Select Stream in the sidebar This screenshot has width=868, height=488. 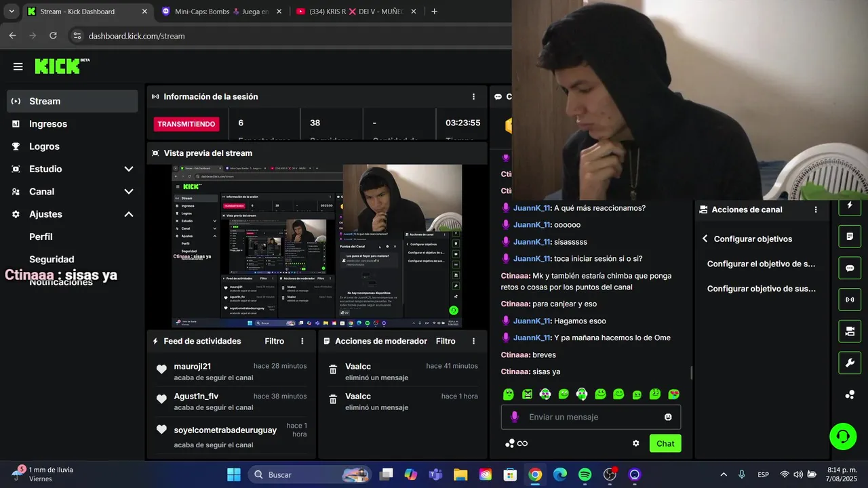point(73,101)
